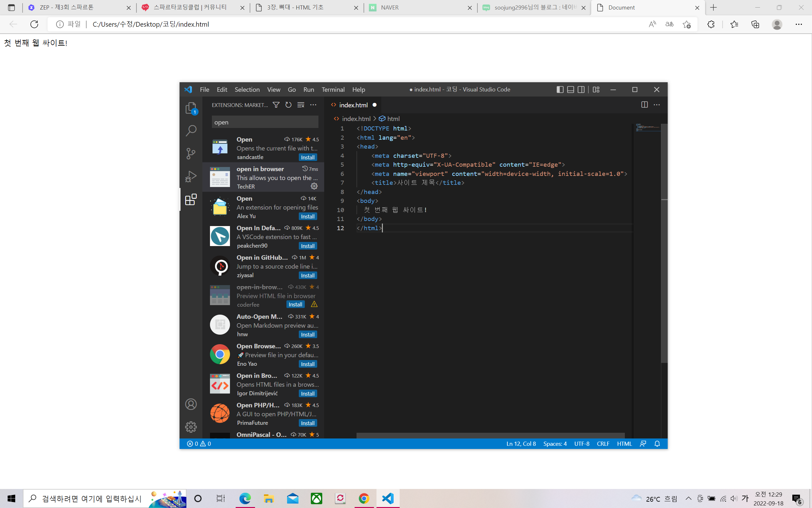This screenshot has width=812, height=508.
Task: Switch to the NAVER browser tab
Action: 420,7
